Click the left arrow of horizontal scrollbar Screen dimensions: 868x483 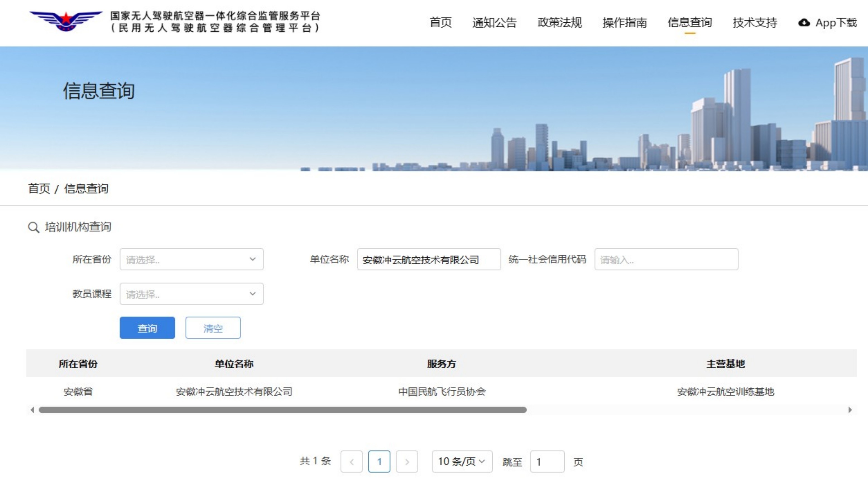(32, 410)
